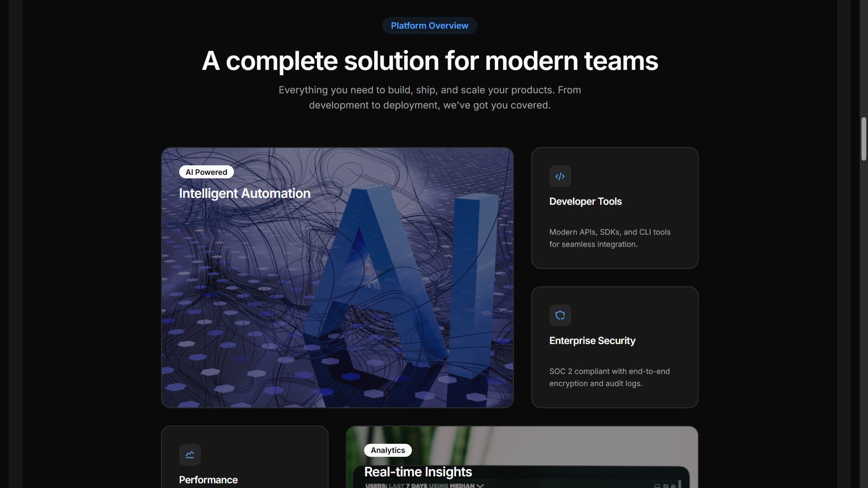This screenshot has width=868, height=488.
Task: Open the Enterprise Security heading
Action: point(592,341)
